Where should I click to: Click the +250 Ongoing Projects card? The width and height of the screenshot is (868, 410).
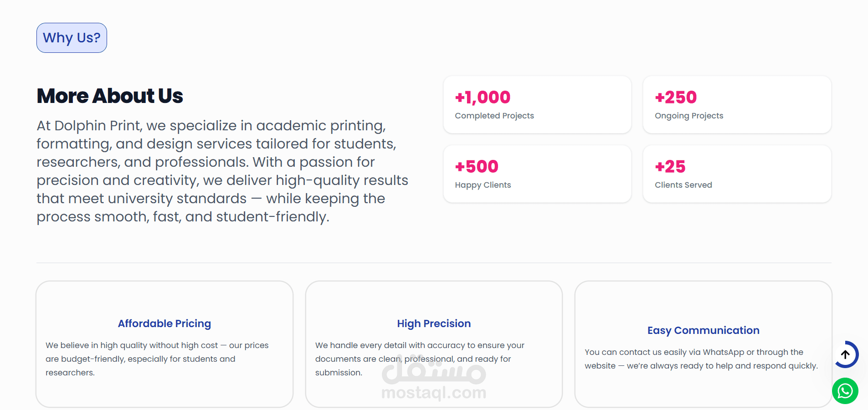[737, 105]
